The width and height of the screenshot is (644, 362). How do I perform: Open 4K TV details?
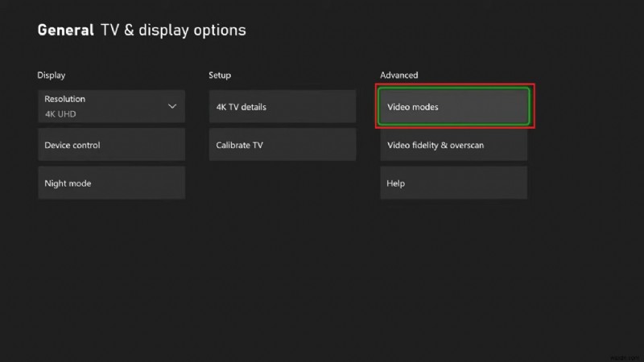[x=283, y=107]
